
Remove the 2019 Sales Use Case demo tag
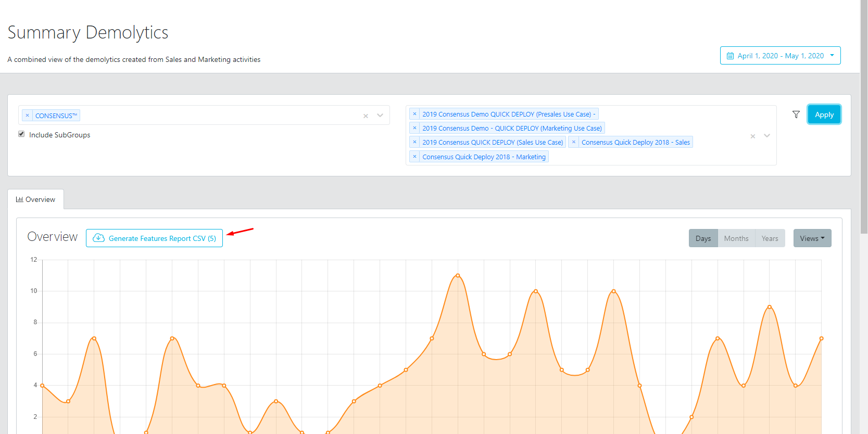pyautogui.click(x=414, y=142)
